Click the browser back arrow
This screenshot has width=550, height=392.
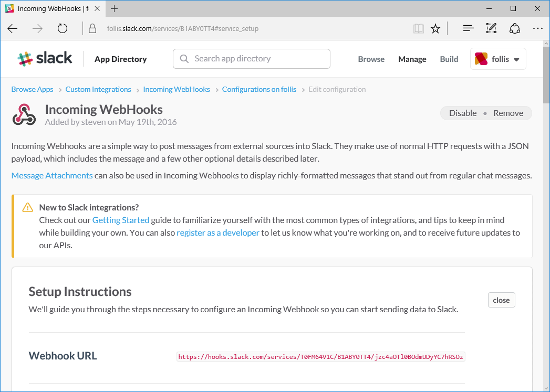[x=13, y=29]
